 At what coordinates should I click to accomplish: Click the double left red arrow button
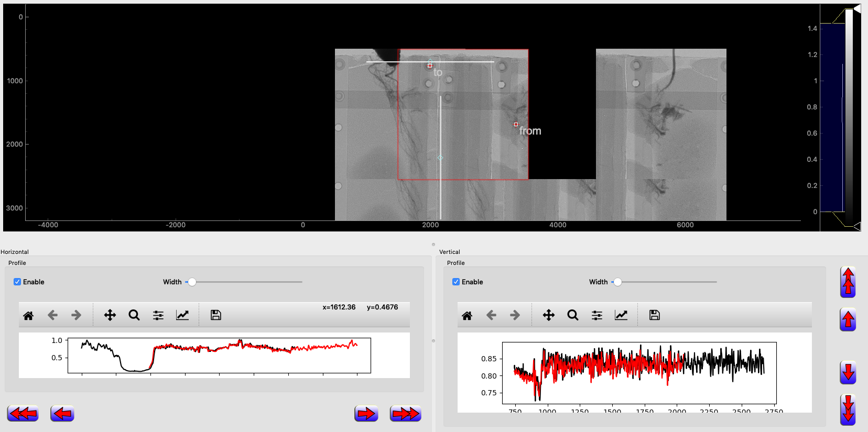click(23, 414)
